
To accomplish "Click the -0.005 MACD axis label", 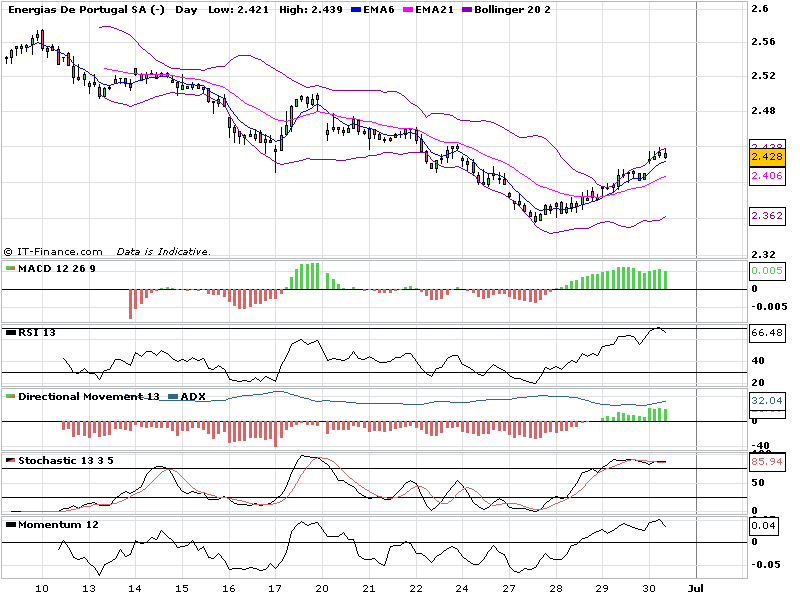I will click(769, 307).
